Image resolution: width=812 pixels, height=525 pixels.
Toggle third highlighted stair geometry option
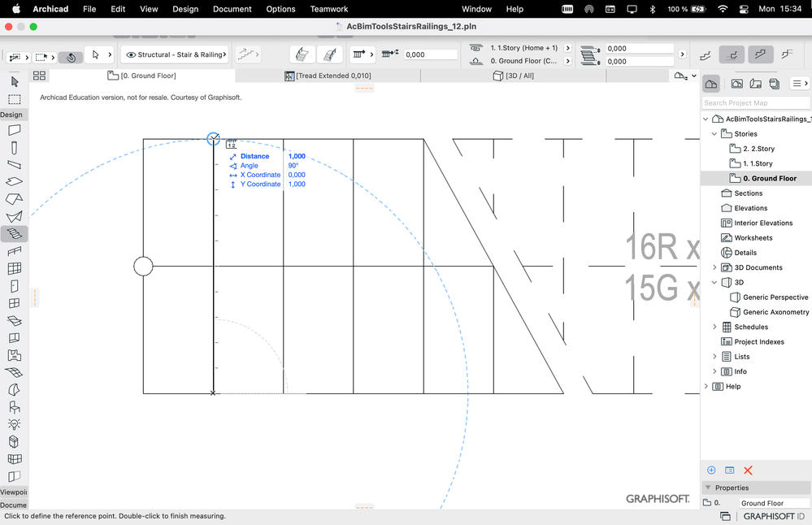coord(760,54)
